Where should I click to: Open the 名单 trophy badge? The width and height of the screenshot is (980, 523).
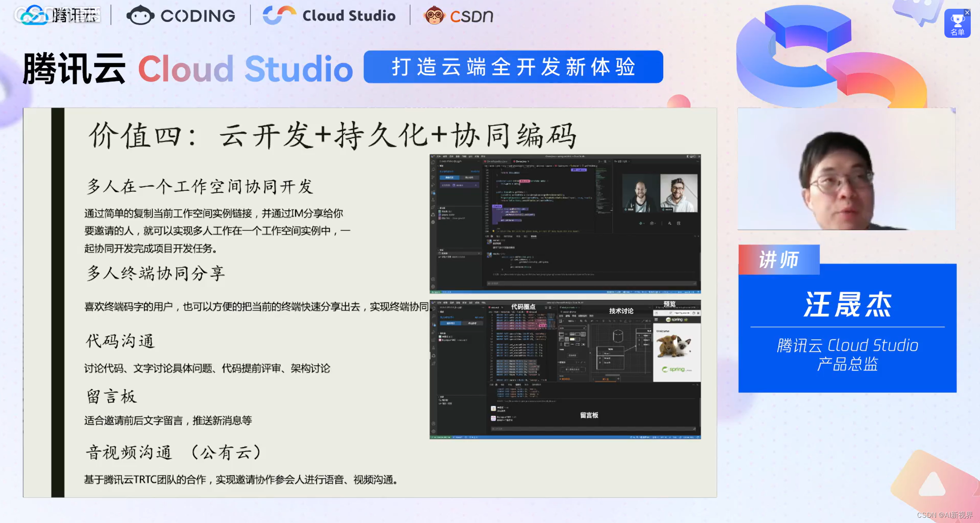(957, 24)
